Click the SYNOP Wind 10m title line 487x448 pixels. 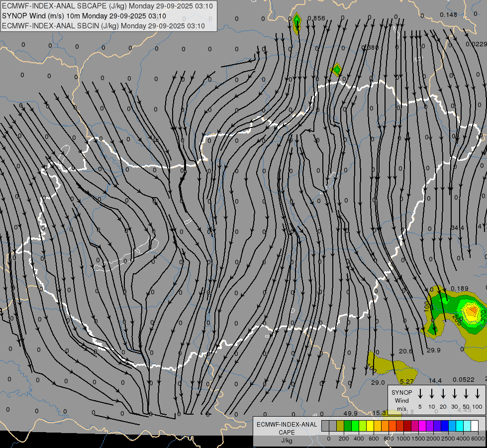(x=84, y=16)
